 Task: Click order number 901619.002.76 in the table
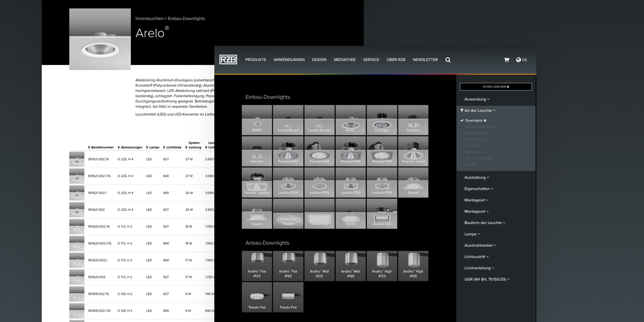click(98, 294)
